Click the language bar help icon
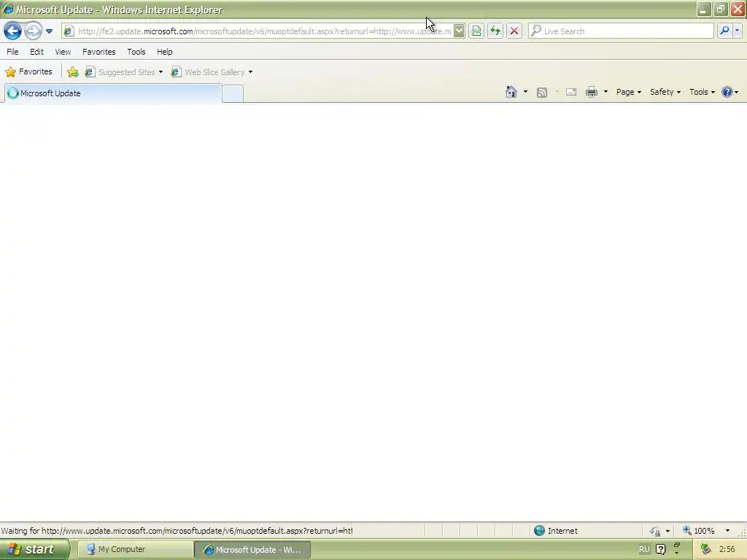Viewport: 747px width, 560px height. [661, 550]
